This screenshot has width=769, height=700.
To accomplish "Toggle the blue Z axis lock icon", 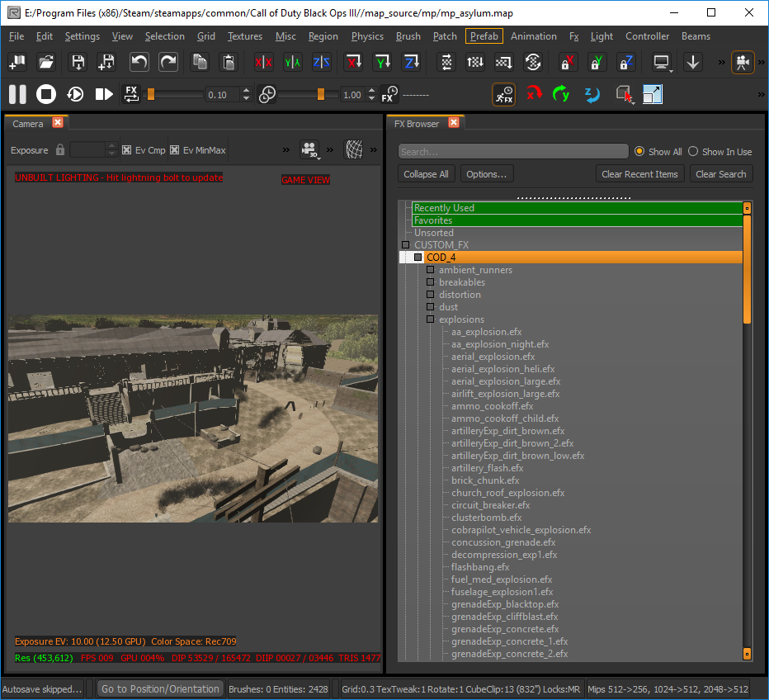I will coord(625,62).
